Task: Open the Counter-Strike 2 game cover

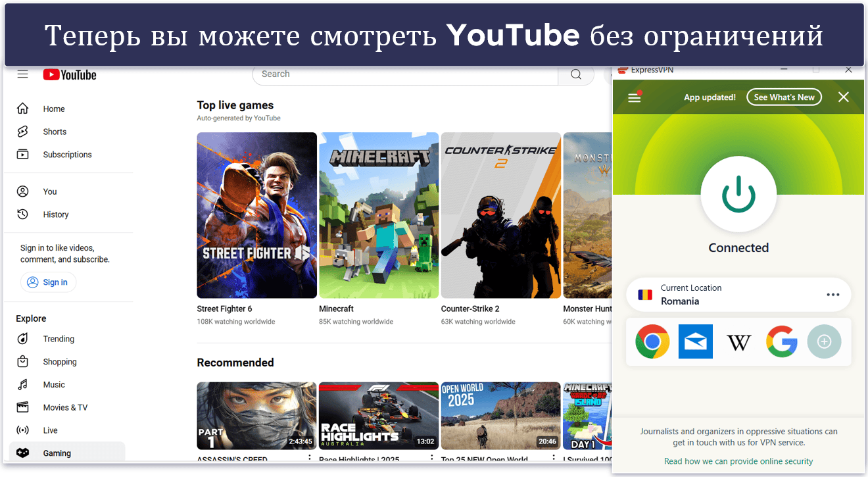Action: point(501,215)
